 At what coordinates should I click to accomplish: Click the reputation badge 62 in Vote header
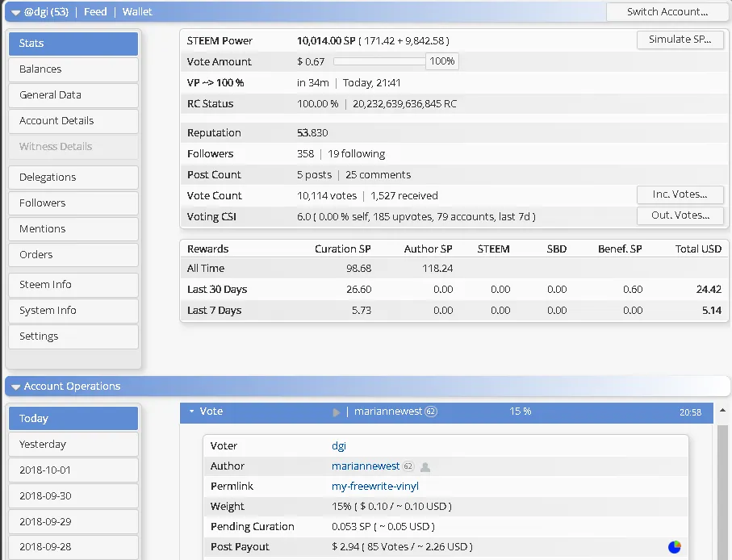(431, 412)
